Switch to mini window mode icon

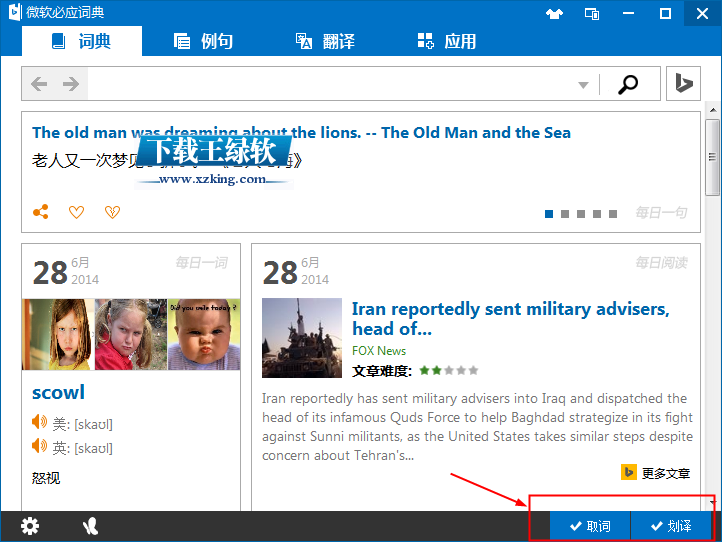tap(592, 13)
